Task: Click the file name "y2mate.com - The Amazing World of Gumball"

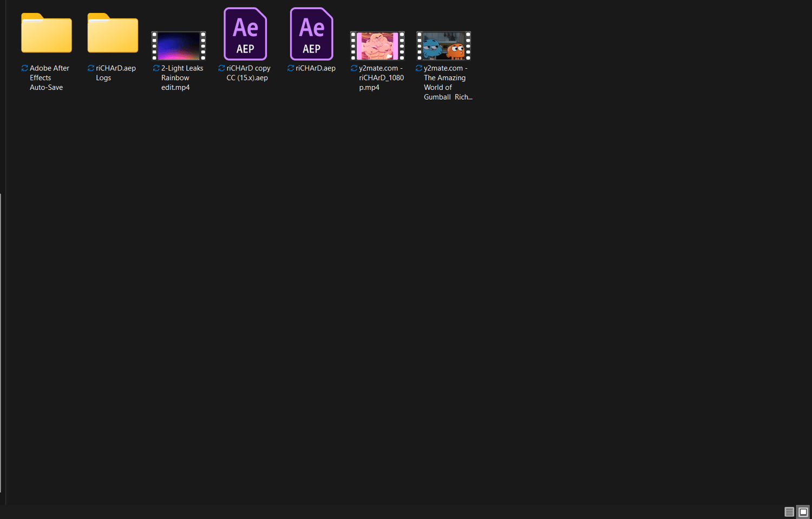Action: pos(448,83)
